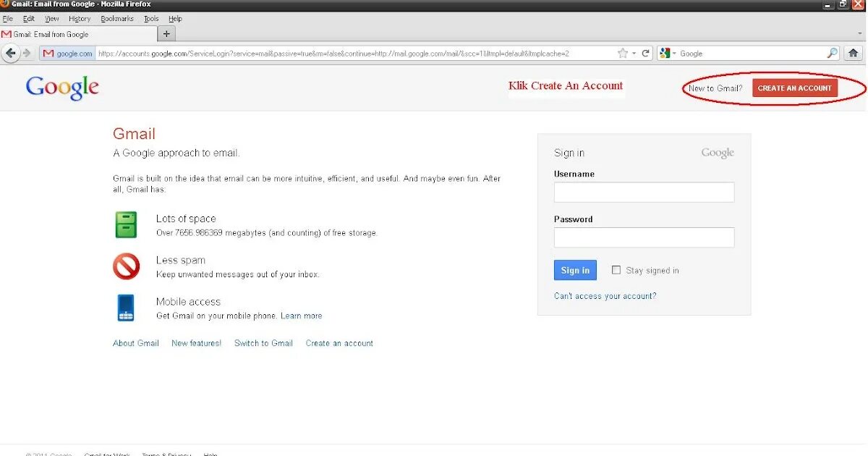Click the Lots of space heading

click(x=186, y=219)
